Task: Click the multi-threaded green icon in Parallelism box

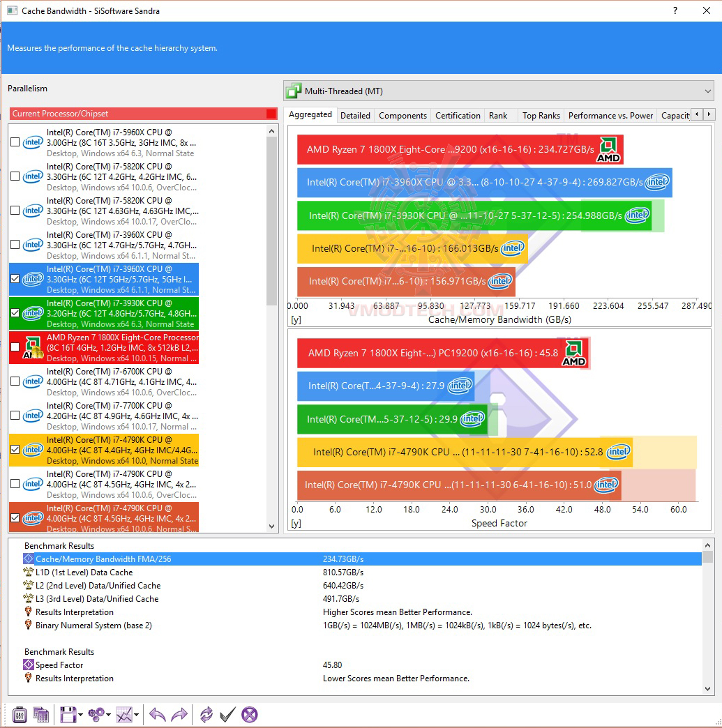Action: 293,91
